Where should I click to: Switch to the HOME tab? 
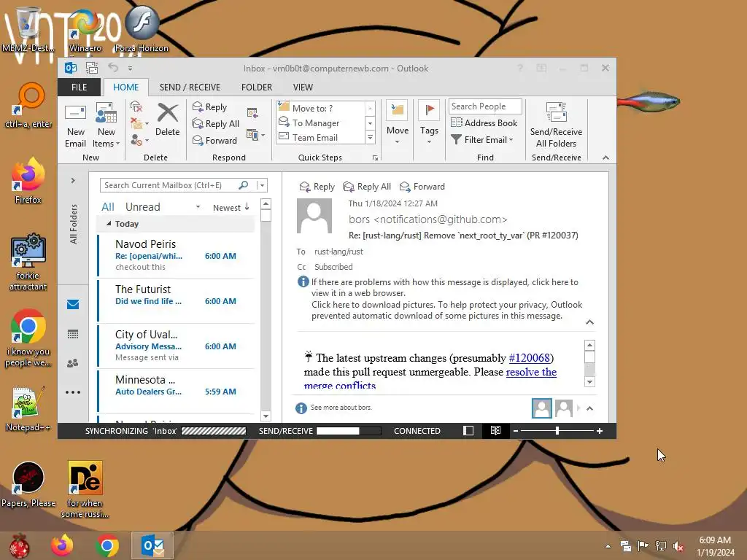(125, 87)
